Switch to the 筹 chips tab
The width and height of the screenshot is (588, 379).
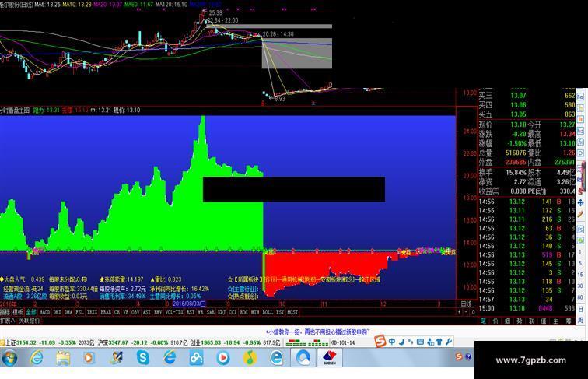(569, 321)
